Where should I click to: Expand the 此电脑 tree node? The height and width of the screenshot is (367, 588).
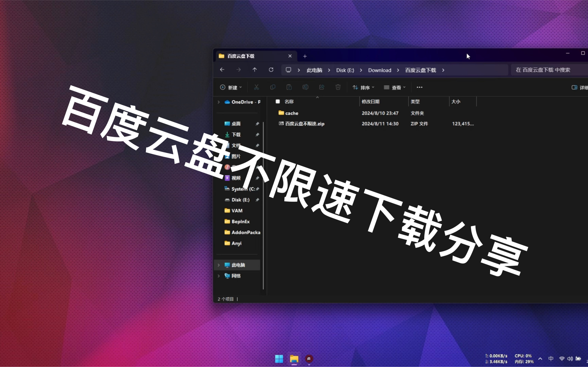218,265
